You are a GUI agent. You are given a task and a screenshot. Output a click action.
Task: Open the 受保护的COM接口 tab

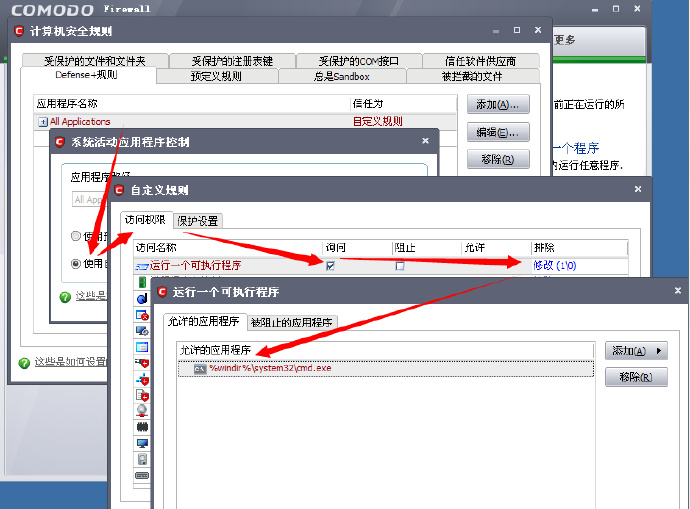[x=359, y=61]
